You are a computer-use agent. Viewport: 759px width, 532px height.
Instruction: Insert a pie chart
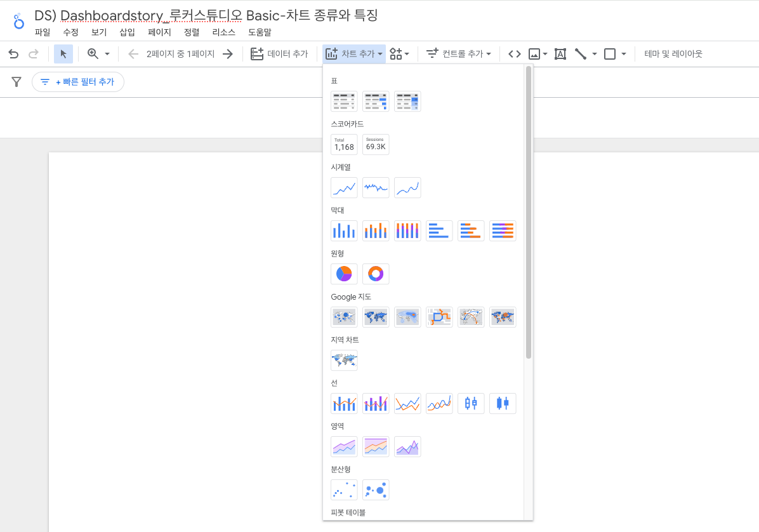pyautogui.click(x=344, y=274)
